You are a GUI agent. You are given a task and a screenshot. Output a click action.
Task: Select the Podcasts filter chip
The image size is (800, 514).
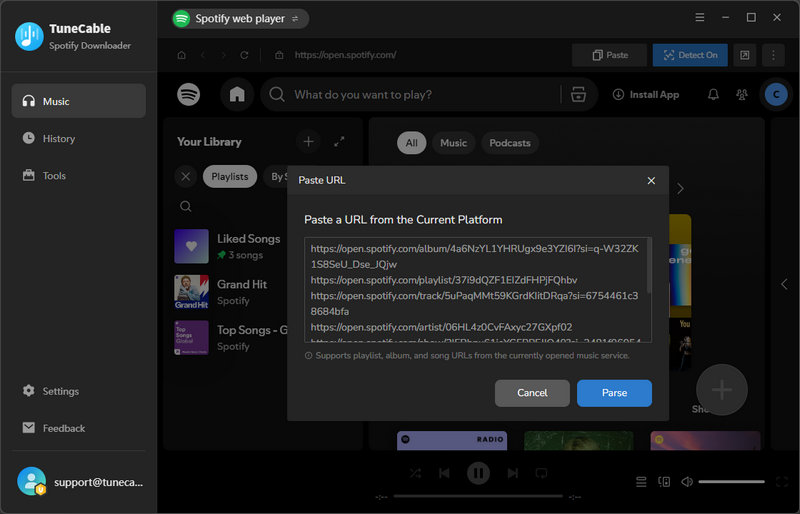[510, 143]
